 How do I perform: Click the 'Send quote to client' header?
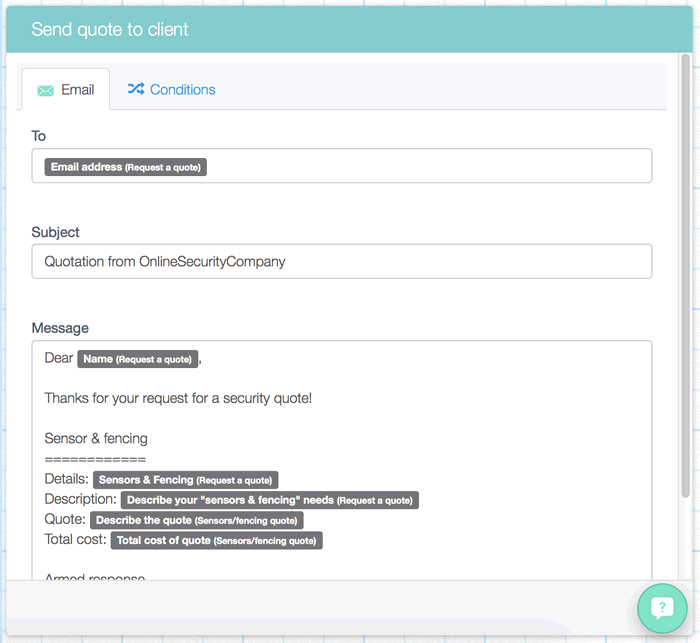coord(110,29)
